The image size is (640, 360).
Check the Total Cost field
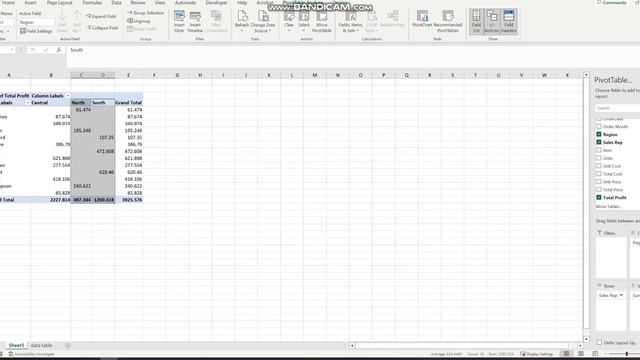click(x=599, y=174)
